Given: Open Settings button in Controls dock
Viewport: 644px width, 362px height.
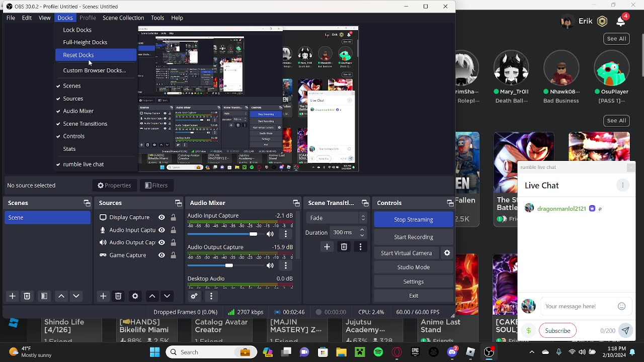Looking at the screenshot, I should point(414,282).
